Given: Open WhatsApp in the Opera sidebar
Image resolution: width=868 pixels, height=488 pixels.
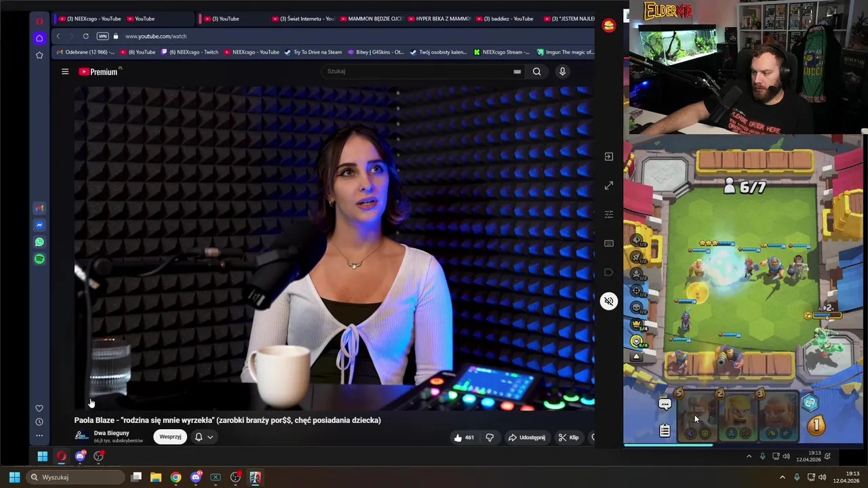Looking at the screenshot, I should (39, 242).
